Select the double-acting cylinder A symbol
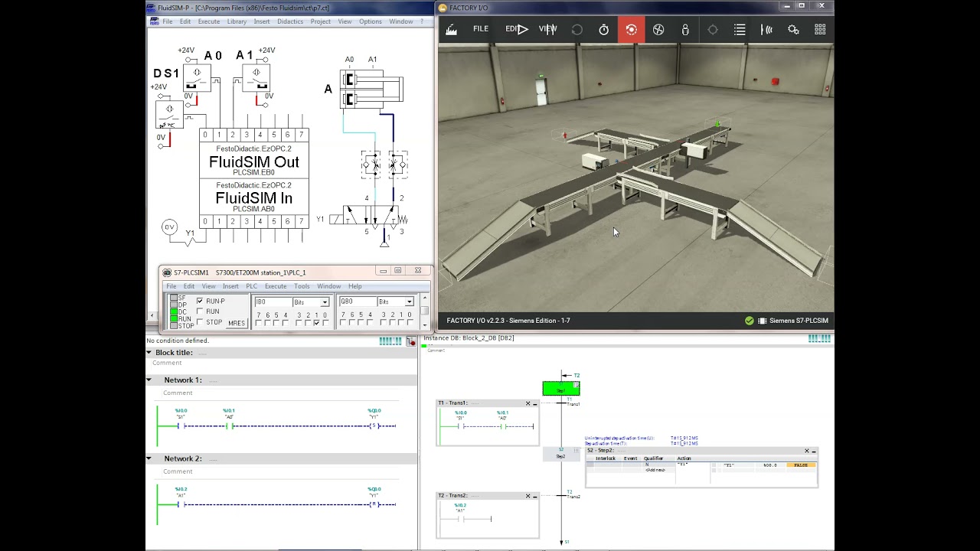The width and height of the screenshot is (980, 551). click(x=371, y=89)
